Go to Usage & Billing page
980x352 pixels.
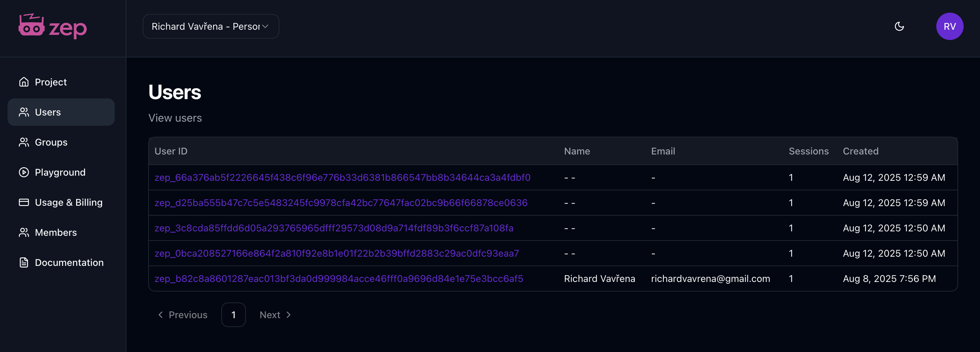(x=69, y=202)
